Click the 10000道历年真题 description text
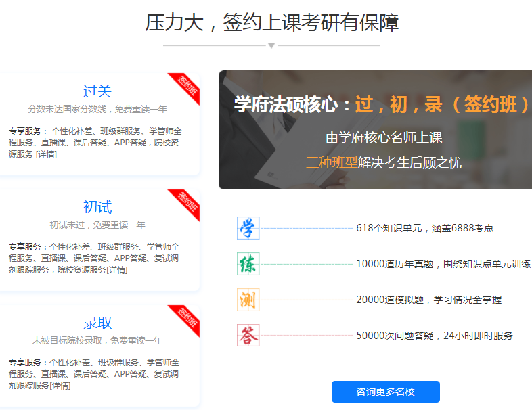This screenshot has width=532, height=410. click(443, 264)
